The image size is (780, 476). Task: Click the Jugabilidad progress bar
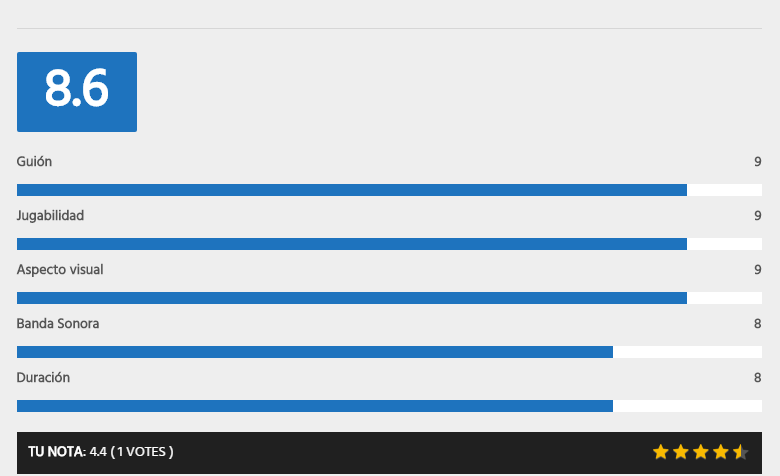389,244
